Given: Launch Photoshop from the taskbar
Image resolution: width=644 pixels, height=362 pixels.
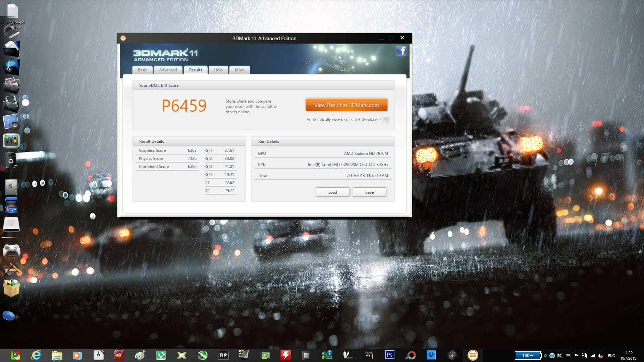Looking at the screenshot, I should click(x=390, y=355).
